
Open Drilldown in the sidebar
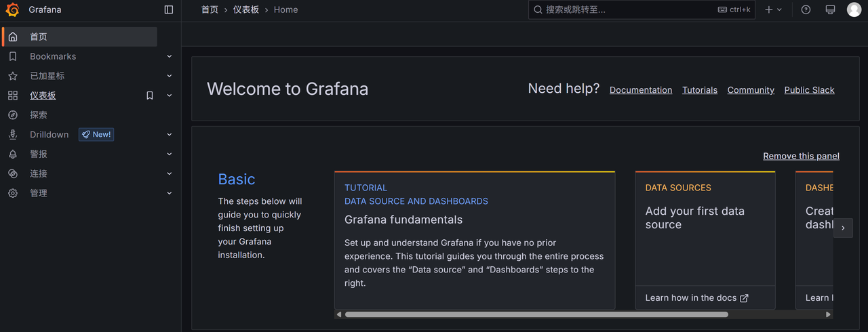pos(49,135)
